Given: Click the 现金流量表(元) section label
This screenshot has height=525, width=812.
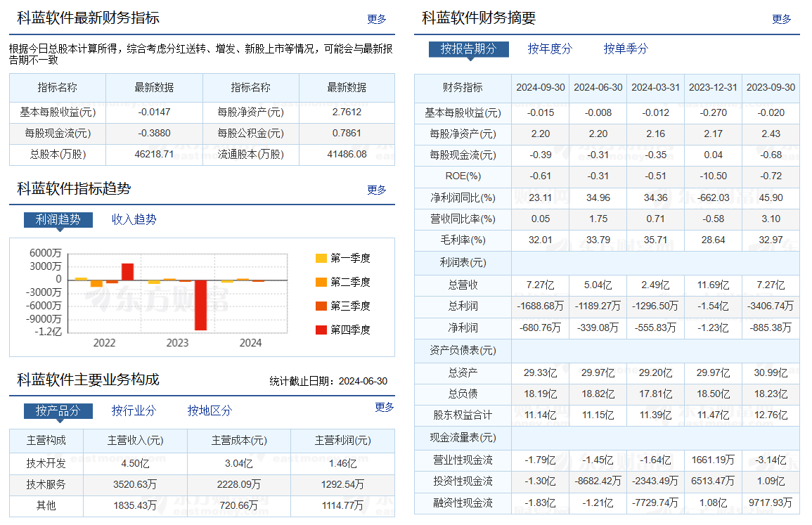Looking at the screenshot, I should (463, 438).
